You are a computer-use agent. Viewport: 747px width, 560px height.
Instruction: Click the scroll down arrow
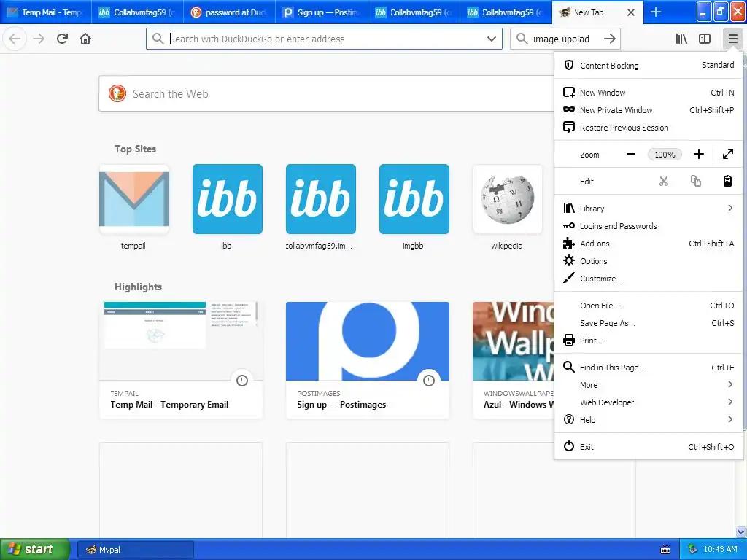click(741, 531)
